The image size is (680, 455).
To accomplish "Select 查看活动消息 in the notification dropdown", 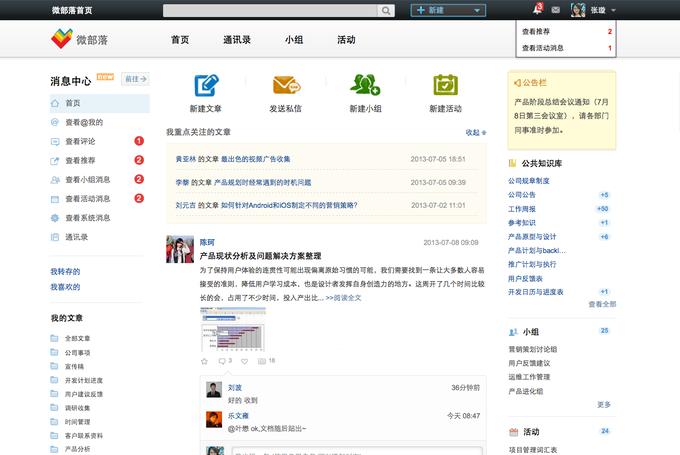I will (x=566, y=48).
